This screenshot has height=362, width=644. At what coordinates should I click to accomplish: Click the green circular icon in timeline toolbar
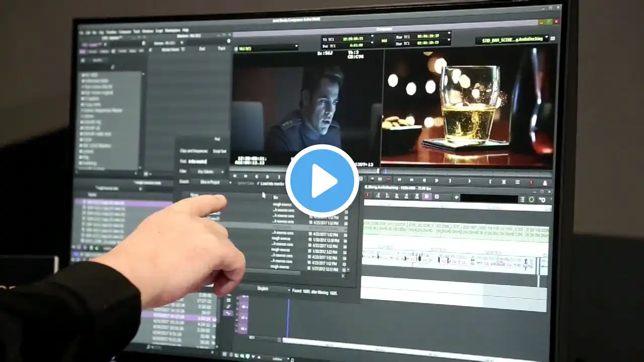531,200
